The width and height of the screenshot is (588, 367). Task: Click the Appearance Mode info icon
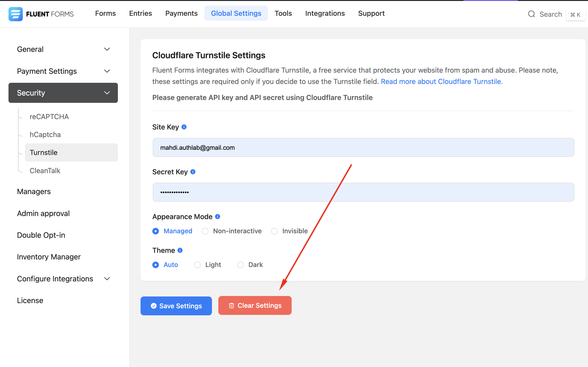coord(218,217)
